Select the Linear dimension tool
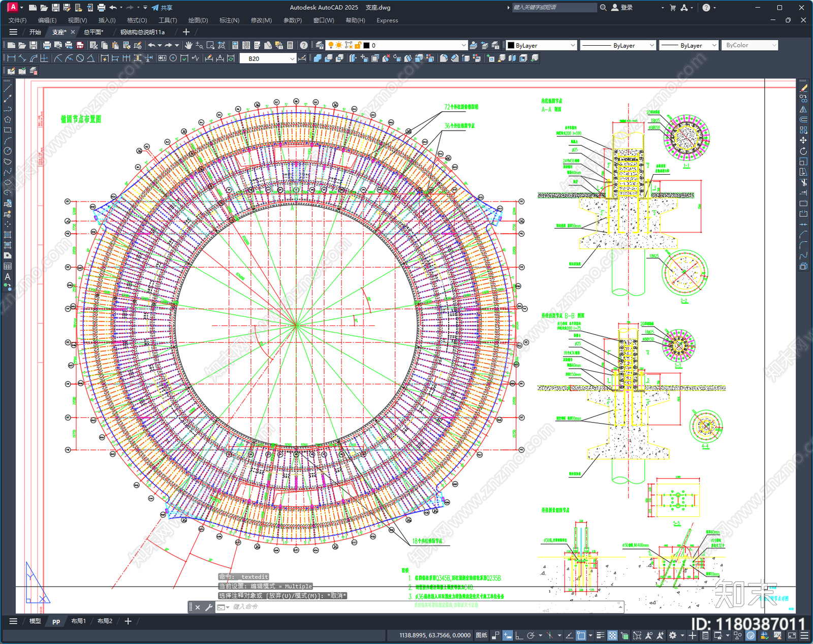Viewport: 813px width, 644px height. pos(11,58)
